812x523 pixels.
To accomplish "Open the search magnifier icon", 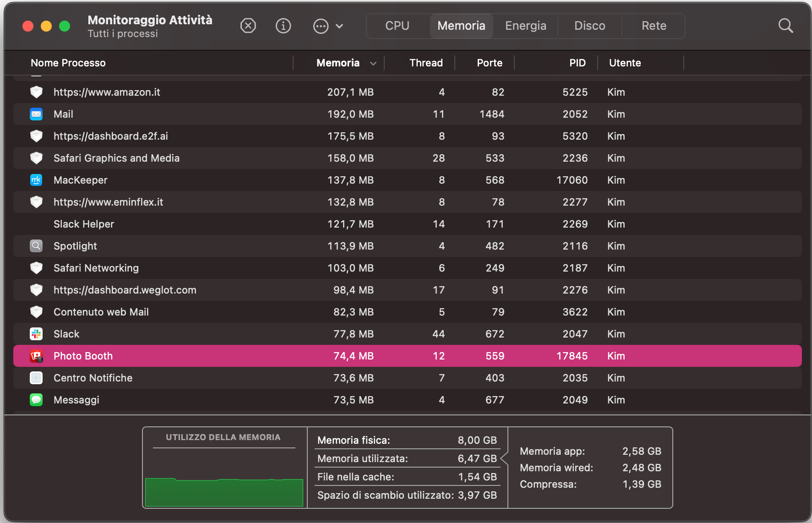I will click(785, 26).
